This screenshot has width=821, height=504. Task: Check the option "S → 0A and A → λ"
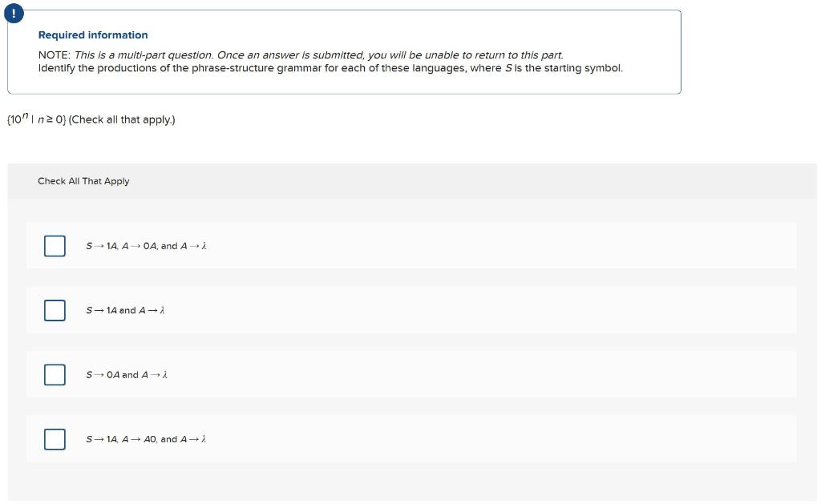coord(55,374)
